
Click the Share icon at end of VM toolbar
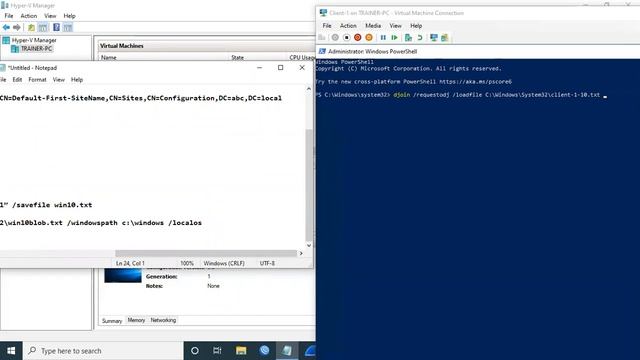445,38
